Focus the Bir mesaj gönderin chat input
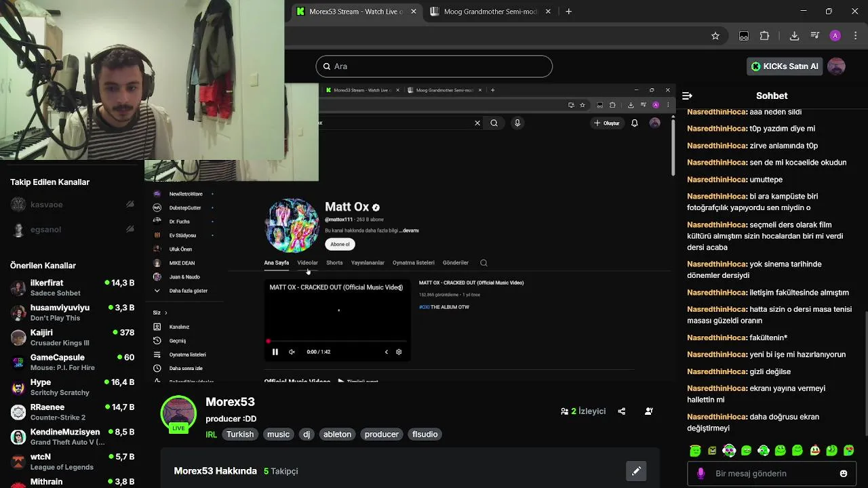 [x=772, y=474]
